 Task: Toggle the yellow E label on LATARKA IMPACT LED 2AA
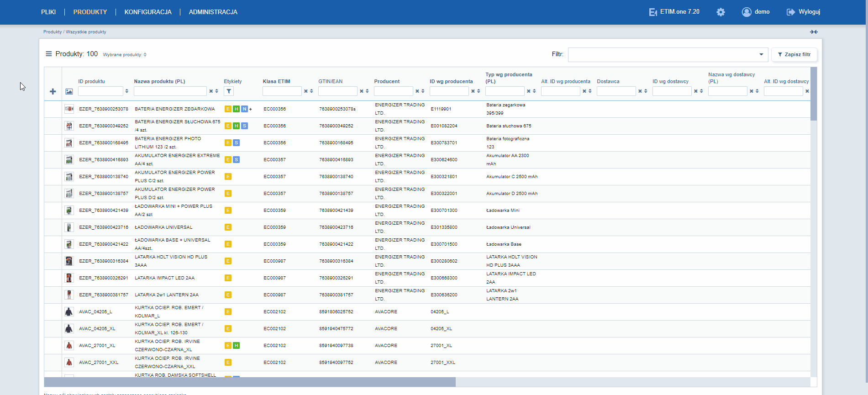[x=228, y=278]
